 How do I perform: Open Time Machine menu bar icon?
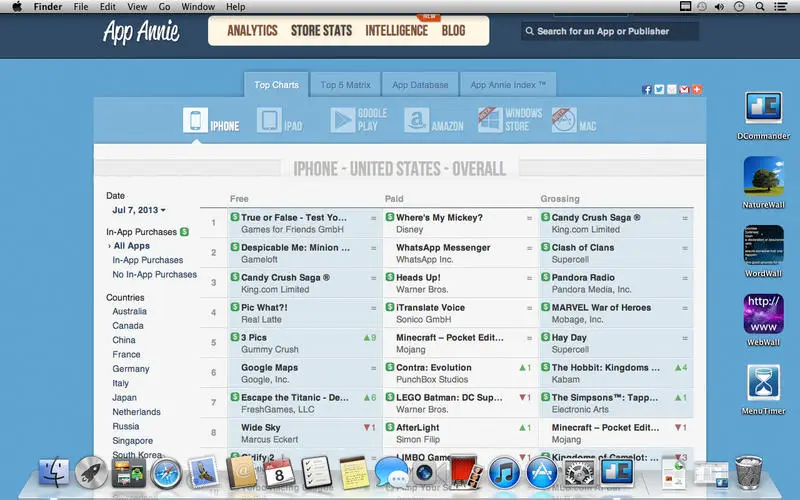(x=703, y=7)
